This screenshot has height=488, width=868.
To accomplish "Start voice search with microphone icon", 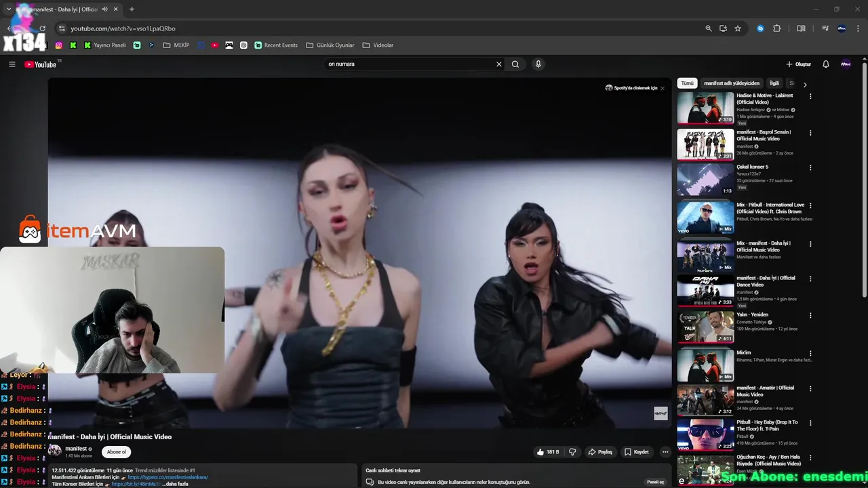I will (538, 64).
